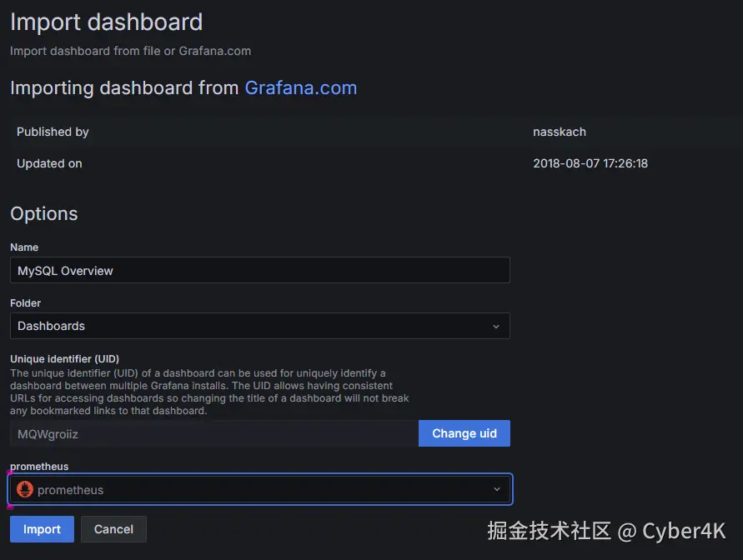
Task: Select the prometheus datasource text
Action: pos(70,490)
